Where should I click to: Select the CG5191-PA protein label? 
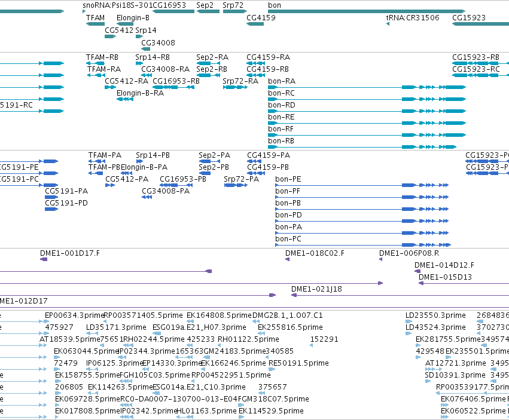point(66,191)
